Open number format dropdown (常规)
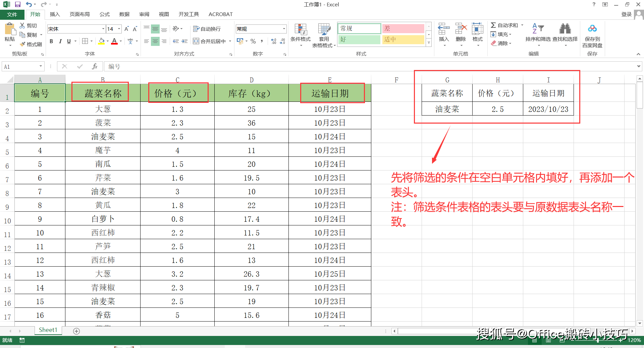644x348 pixels. click(284, 29)
